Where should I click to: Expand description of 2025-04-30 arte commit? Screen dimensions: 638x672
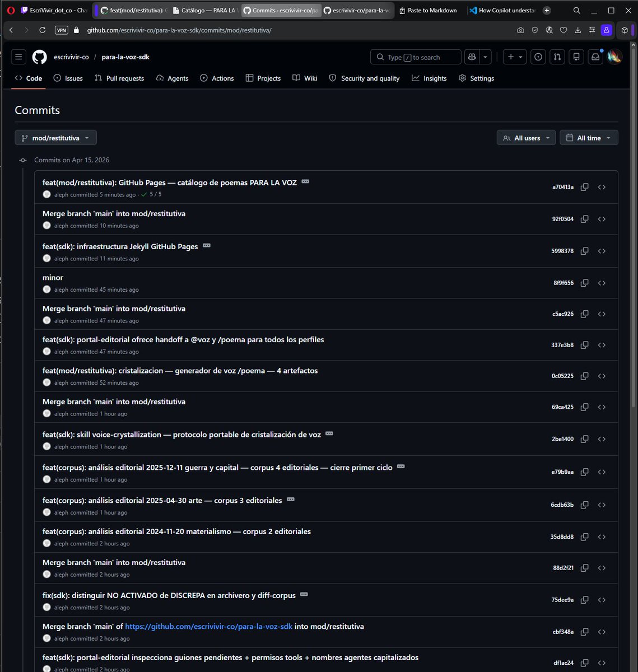(x=291, y=499)
